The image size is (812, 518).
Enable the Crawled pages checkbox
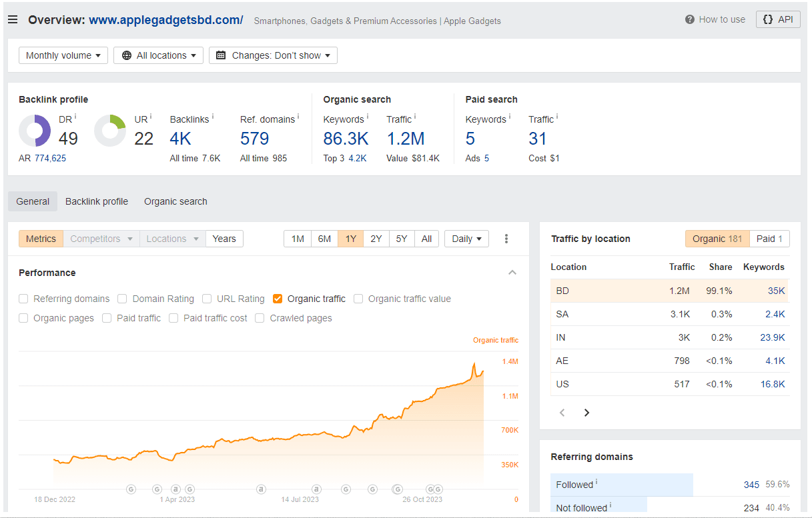pos(260,318)
